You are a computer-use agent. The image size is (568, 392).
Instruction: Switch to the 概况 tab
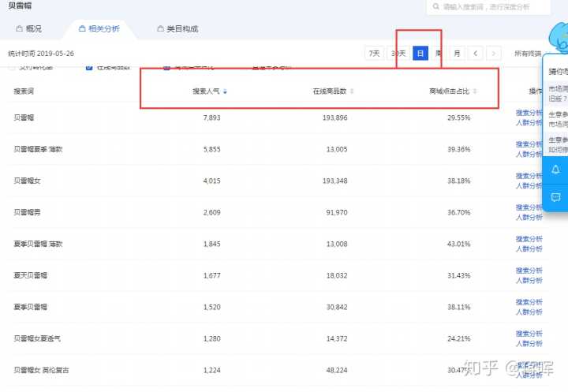click(28, 29)
